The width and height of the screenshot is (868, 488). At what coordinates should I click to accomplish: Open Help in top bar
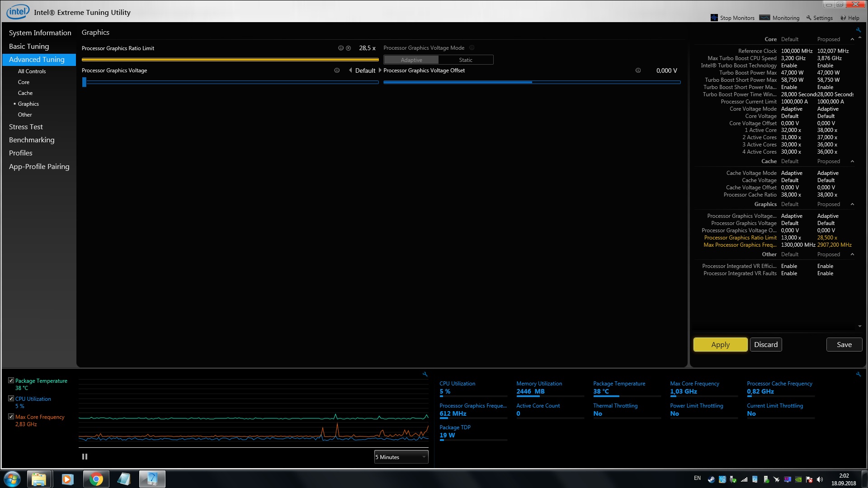pos(850,18)
